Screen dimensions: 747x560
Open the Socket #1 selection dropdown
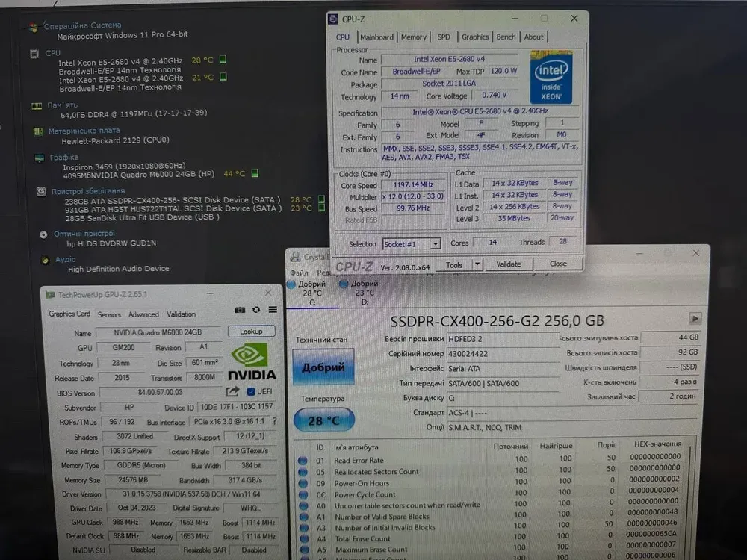[x=412, y=244]
